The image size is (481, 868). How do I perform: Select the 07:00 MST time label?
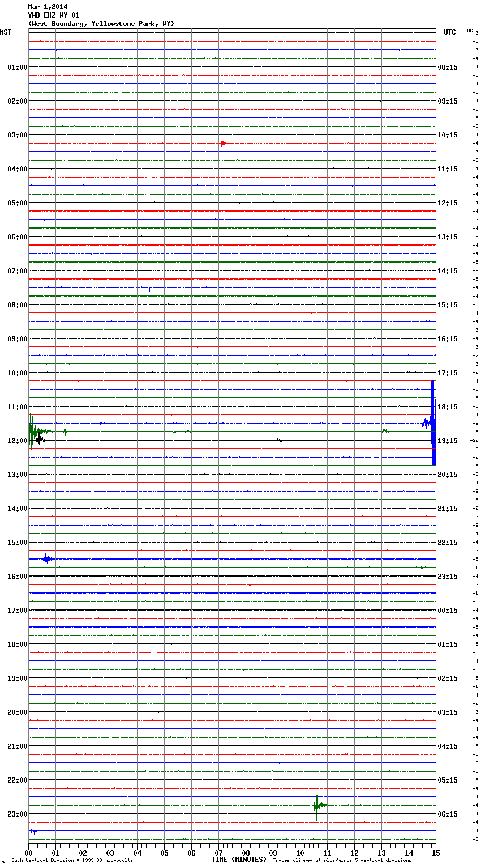point(18,271)
